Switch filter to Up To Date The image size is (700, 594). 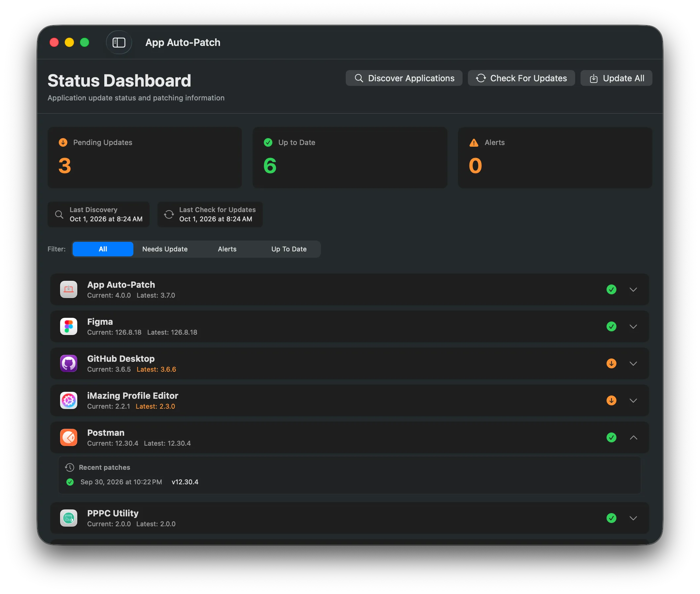289,249
